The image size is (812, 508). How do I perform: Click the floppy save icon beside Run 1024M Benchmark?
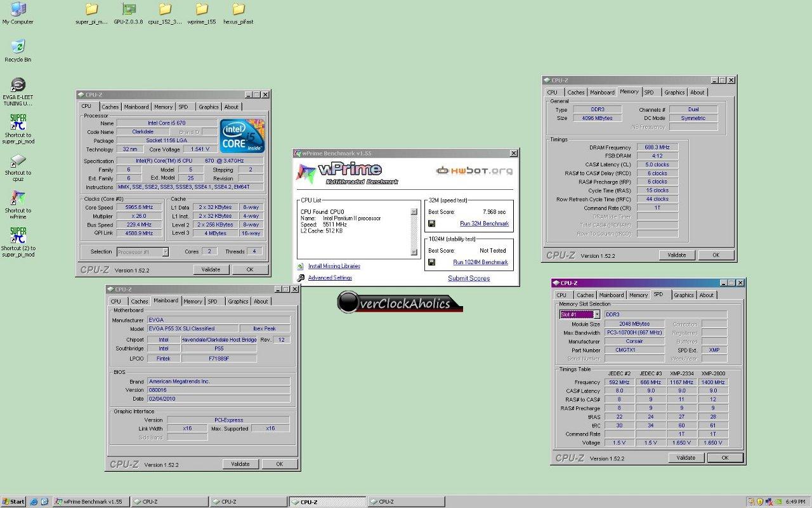431,262
